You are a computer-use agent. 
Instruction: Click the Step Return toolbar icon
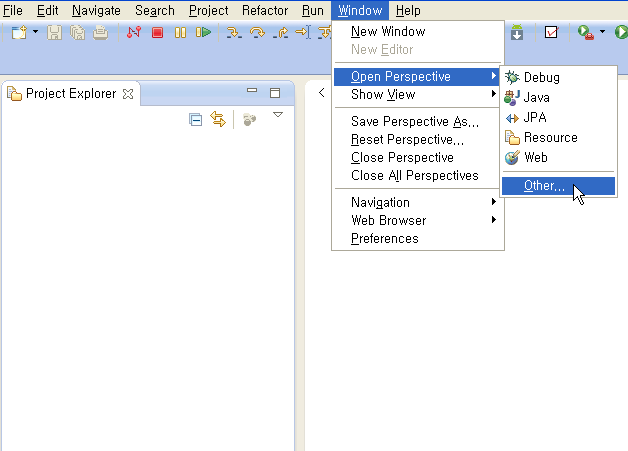pyautogui.click(x=280, y=32)
